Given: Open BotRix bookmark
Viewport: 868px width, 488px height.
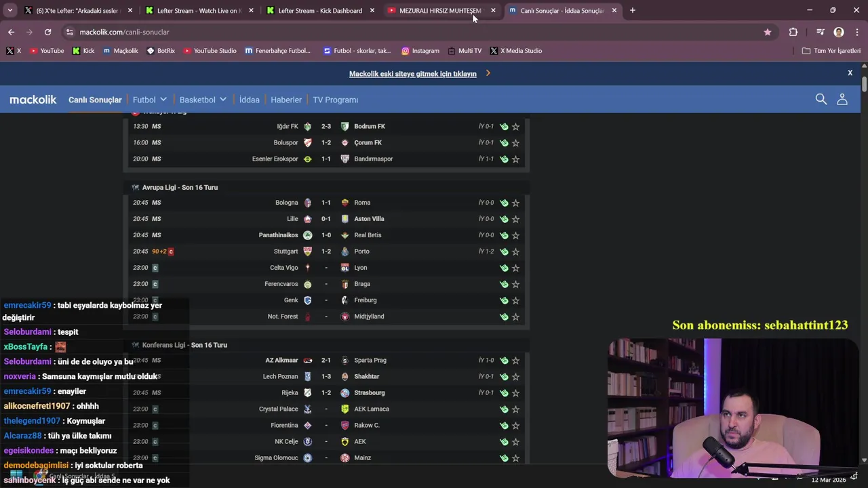Looking at the screenshot, I should 161,51.
